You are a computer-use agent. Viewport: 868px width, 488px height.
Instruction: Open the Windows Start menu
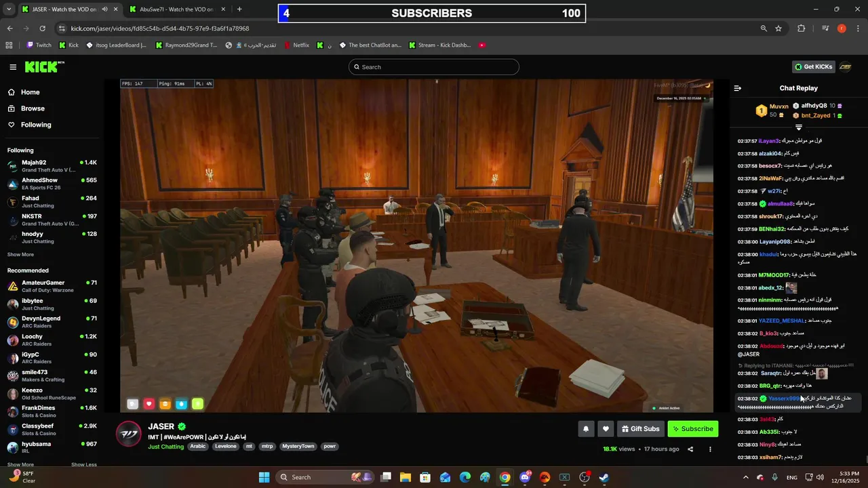click(264, 477)
